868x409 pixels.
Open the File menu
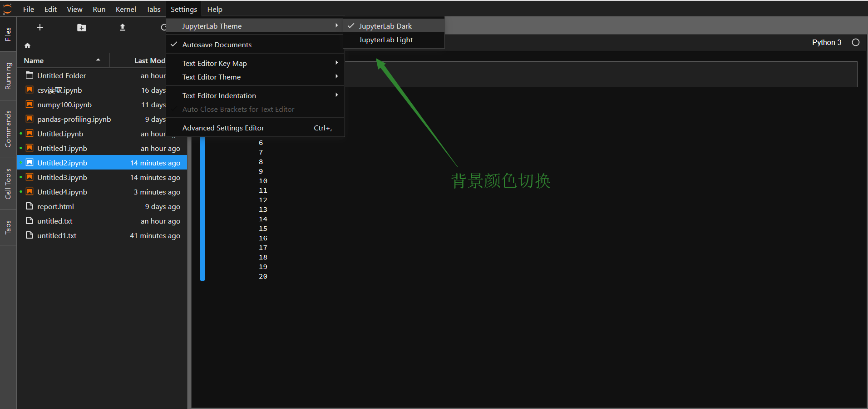[29, 9]
